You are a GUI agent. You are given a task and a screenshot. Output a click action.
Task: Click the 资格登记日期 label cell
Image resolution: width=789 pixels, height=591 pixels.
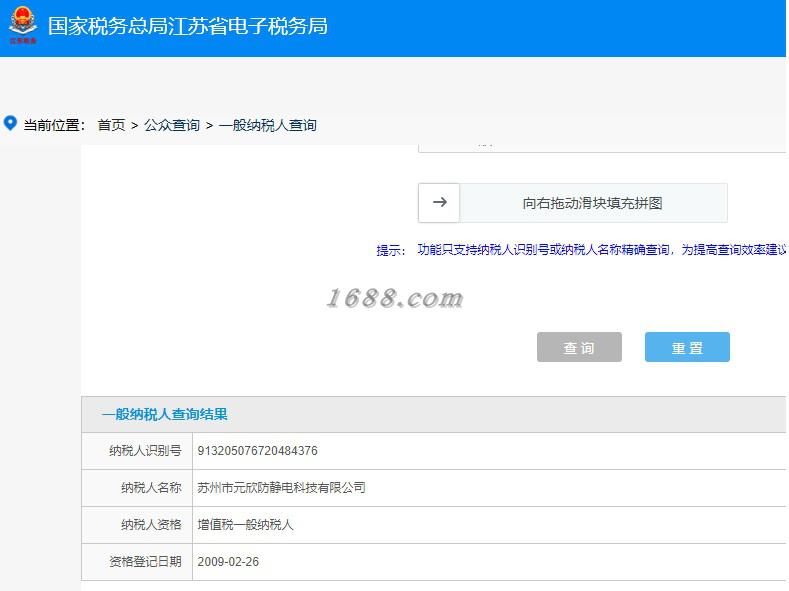137,561
